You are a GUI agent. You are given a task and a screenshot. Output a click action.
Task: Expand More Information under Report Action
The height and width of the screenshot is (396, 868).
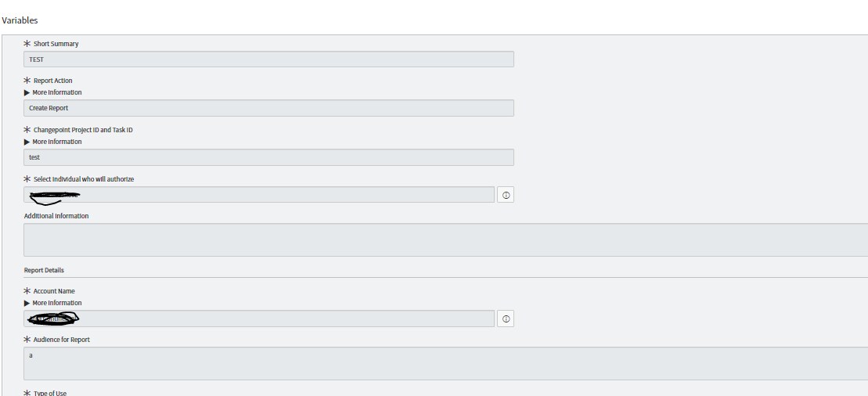click(53, 92)
